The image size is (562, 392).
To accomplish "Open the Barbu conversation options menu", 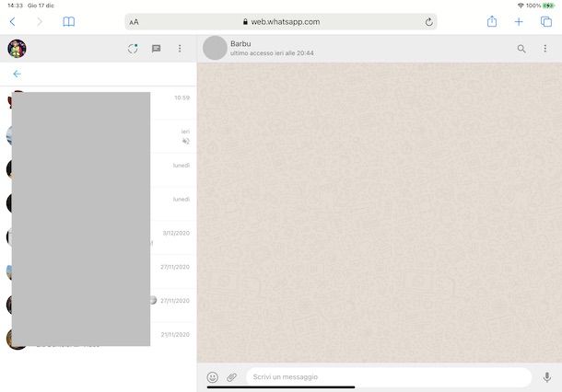I will click(545, 49).
